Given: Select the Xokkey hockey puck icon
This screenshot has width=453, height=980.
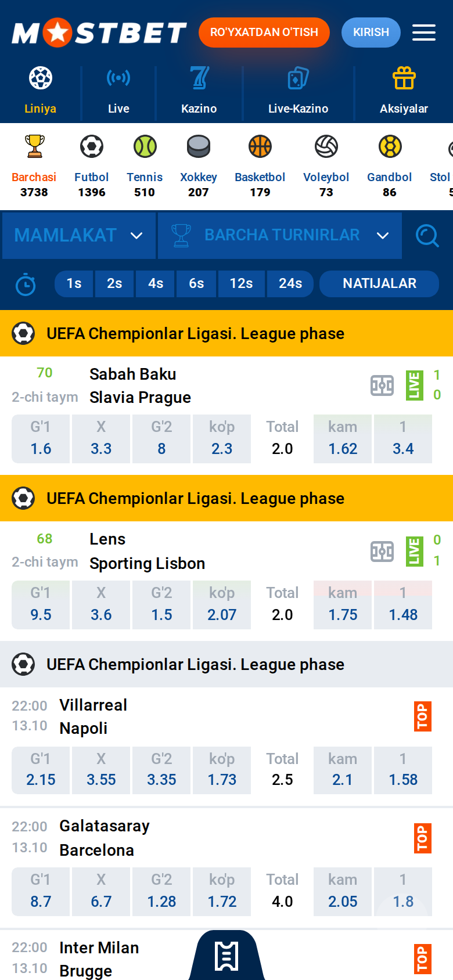Looking at the screenshot, I should point(199,147).
